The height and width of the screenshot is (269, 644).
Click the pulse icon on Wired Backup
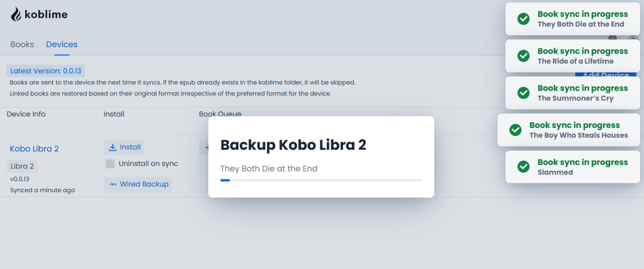click(x=113, y=185)
